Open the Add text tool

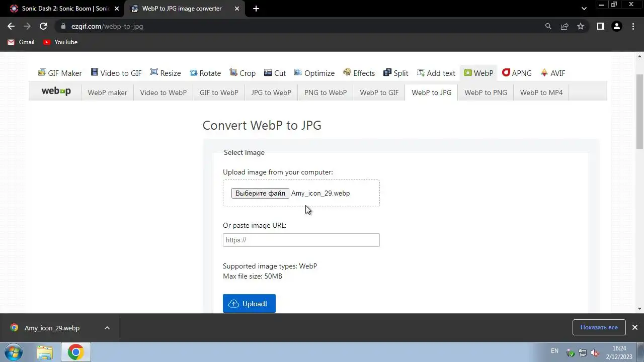coord(436,73)
